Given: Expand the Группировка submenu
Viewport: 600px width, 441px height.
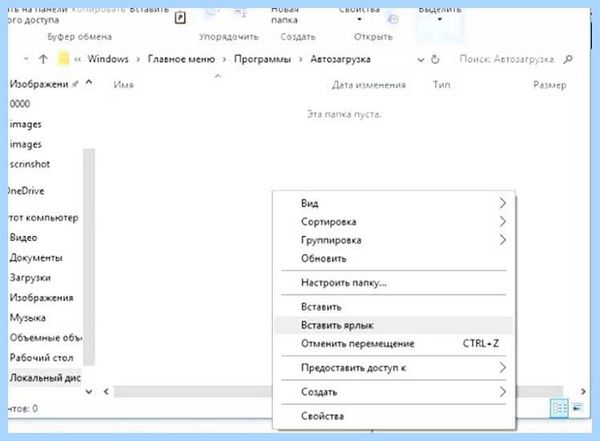Looking at the screenshot, I should pos(393,240).
